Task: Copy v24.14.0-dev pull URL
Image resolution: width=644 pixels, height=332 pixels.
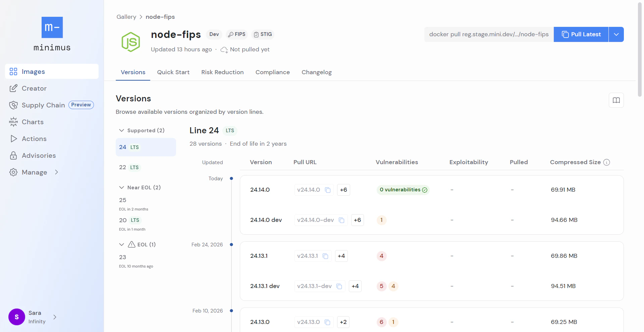Action: pos(341,220)
